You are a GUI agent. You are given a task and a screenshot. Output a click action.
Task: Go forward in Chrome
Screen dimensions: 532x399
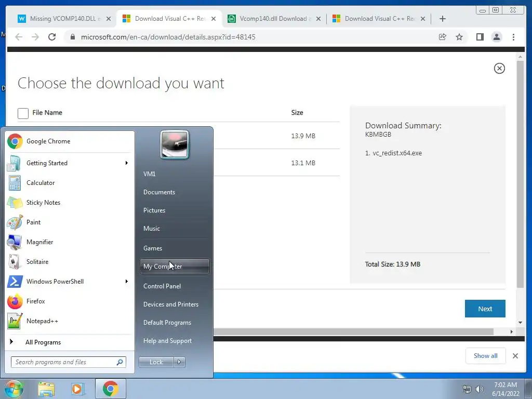35,37
